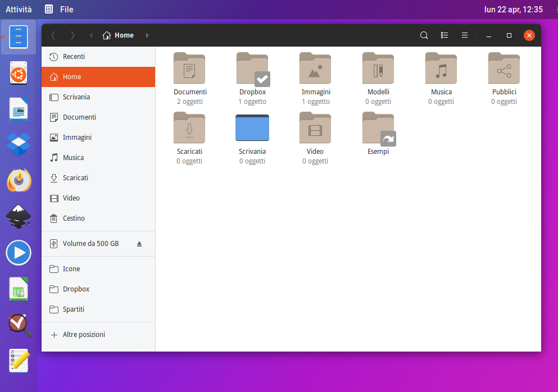
Task: Open the Attività overview in top bar
Action: tap(19, 10)
